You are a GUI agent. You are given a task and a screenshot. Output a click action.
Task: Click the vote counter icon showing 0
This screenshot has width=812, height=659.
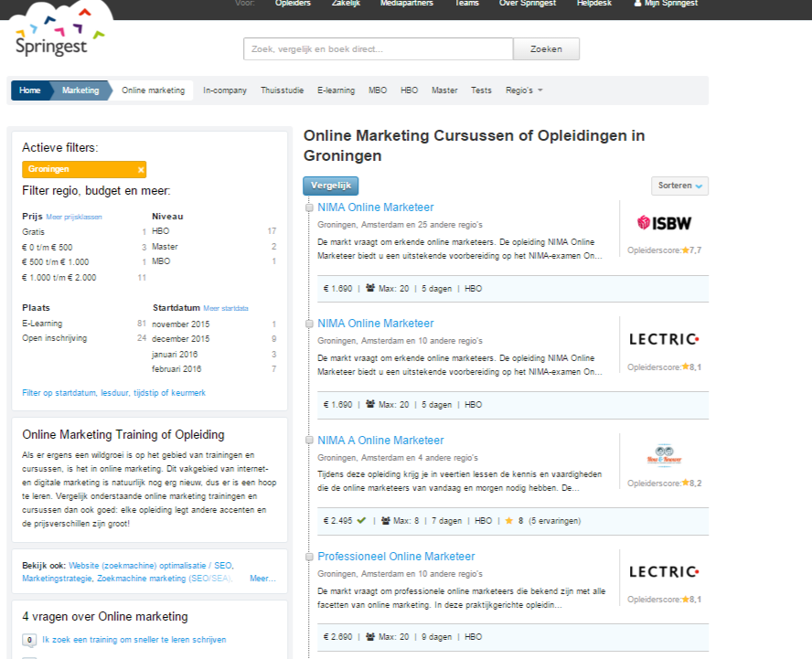29,641
